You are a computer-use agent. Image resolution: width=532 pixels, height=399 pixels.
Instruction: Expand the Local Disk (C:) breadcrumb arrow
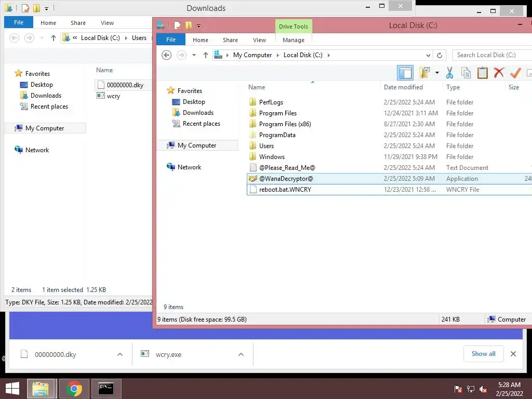328,55
